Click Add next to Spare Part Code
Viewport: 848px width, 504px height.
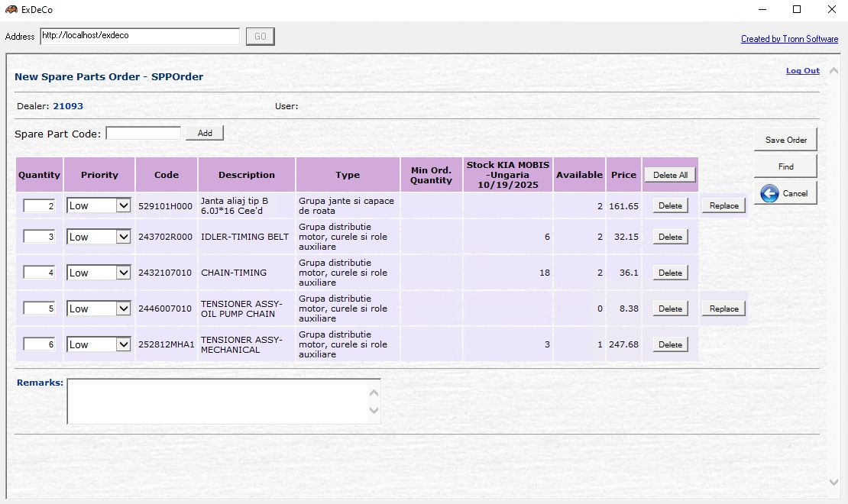tap(205, 133)
